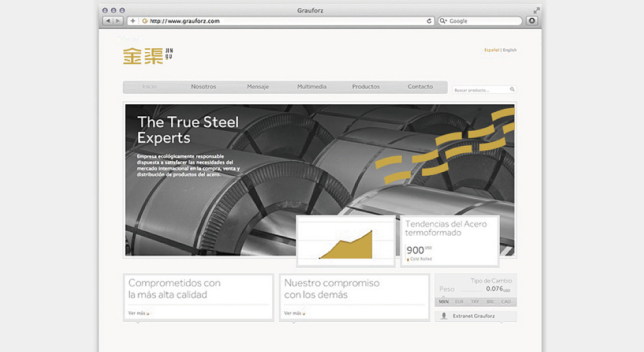Click Ver más under Nuestro compromiso
The width and height of the screenshot is (644, 352).
coord(294,313)
